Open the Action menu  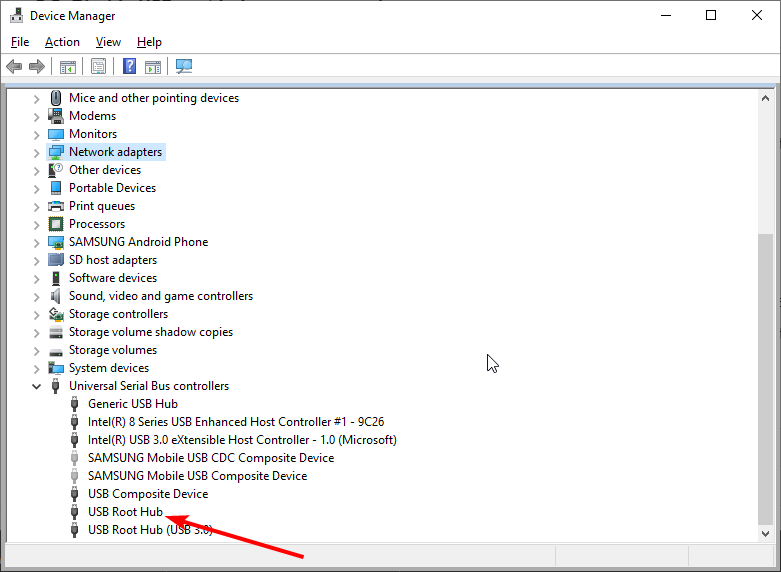(62, 42)
